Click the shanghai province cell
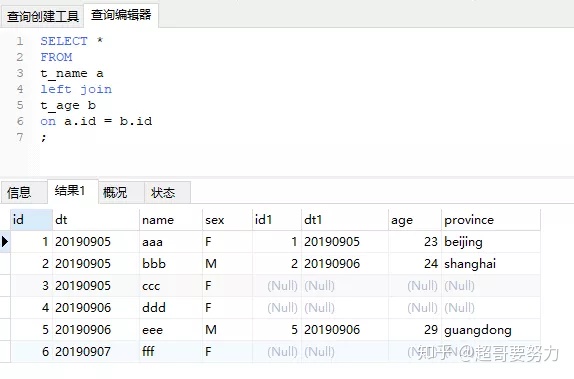This screenshot has height=379, width=574. (x=491, y=264)
